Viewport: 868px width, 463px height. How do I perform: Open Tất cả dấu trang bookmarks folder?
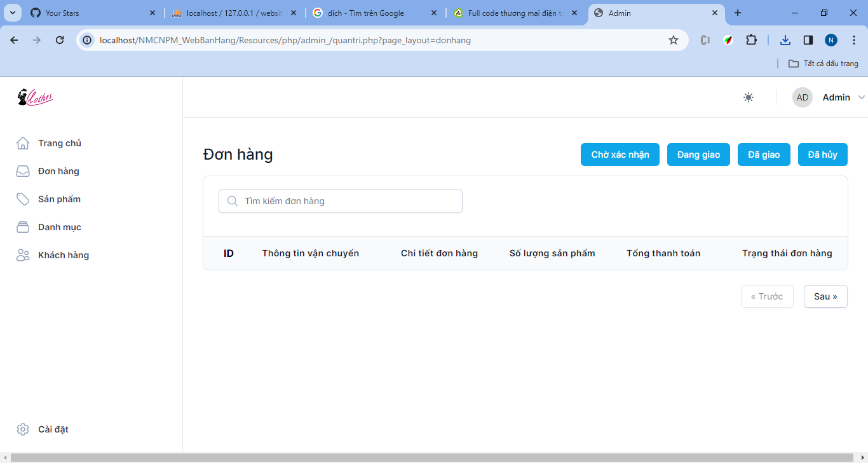click(823, 64)
